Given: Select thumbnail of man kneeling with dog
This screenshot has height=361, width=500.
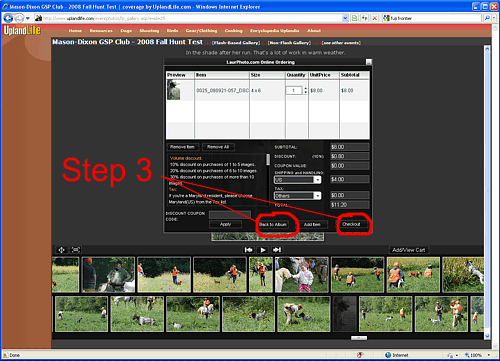Looking at the screenshot, I should tap(304, 314).
